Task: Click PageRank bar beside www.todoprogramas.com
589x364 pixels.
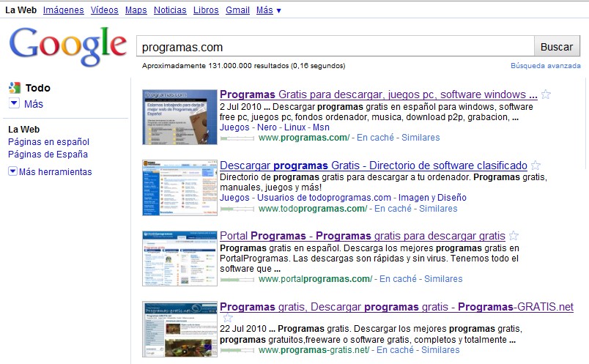Action: (x=237, y=209)
